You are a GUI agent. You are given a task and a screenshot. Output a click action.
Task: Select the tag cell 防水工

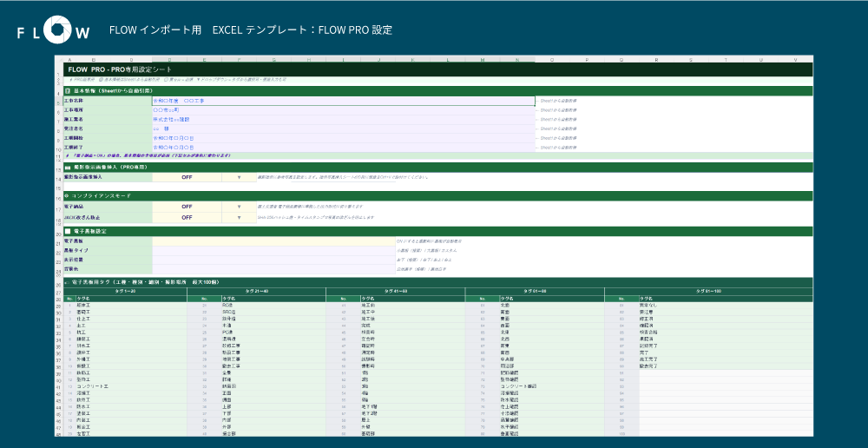coord(131,406)
